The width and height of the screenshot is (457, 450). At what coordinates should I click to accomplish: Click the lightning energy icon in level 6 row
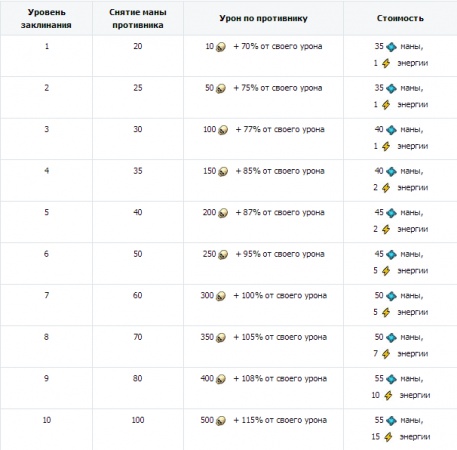386,271
